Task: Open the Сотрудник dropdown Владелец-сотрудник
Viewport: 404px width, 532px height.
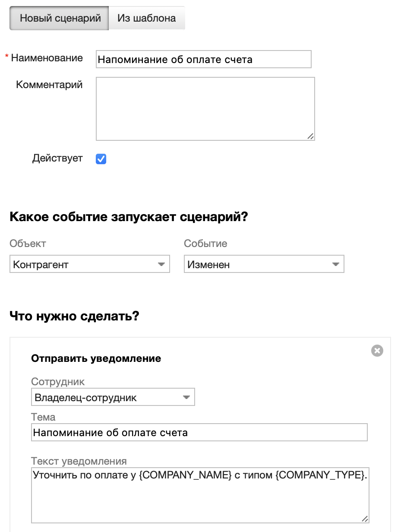Action: click(113, 397)
